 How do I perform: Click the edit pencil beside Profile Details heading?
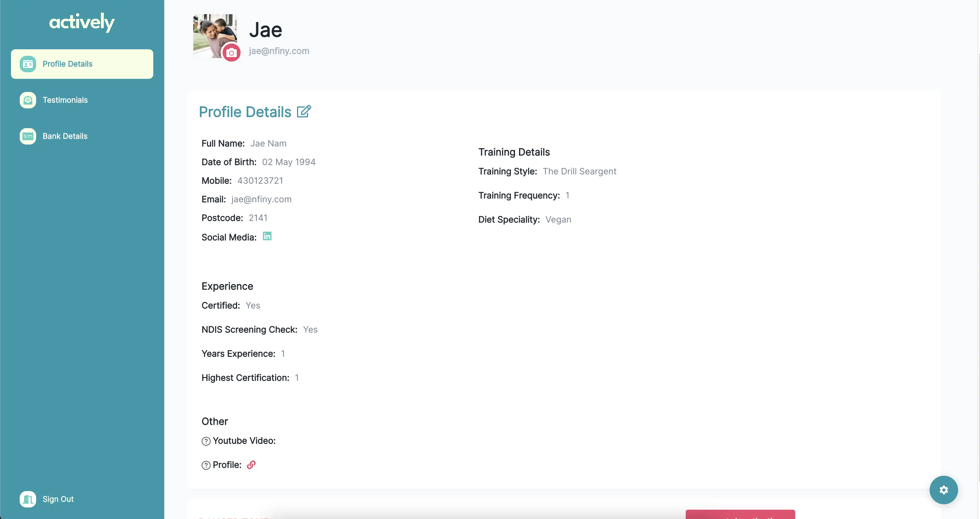click(x=303, y=111)
